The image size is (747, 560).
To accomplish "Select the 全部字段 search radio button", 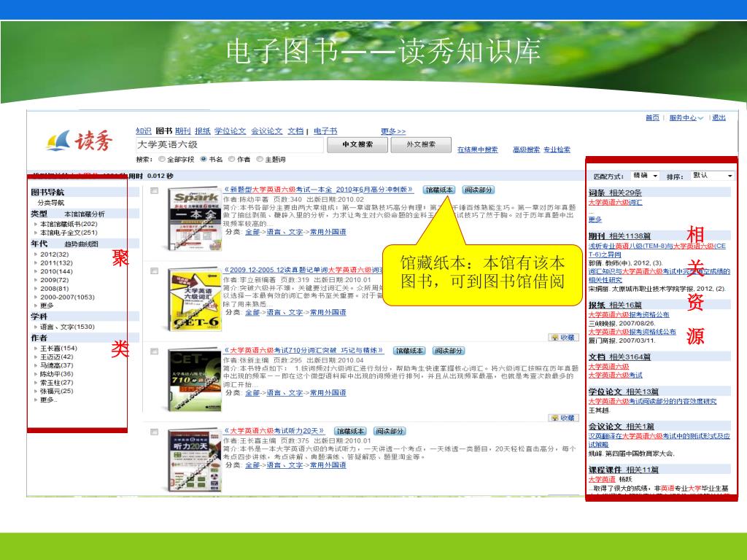I will pyautogui.click(x=162, y=159).
